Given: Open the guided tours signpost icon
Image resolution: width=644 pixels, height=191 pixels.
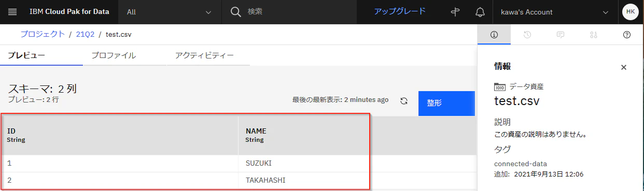Looking at the screenshot, I should coord(456,12).
